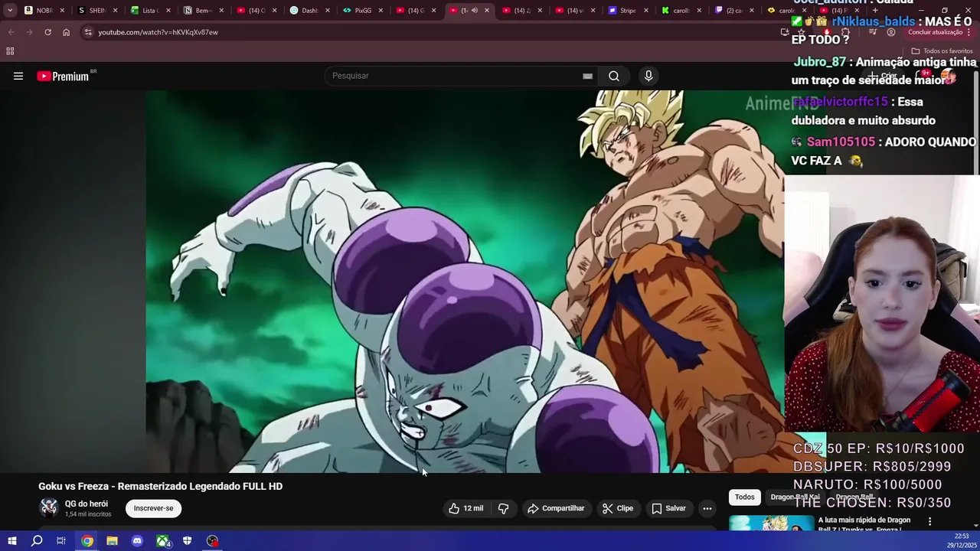This screenshot has height=551, width=980.
Task: Select the Dragon Ball Kai filter chip
Action: (794, 497)
